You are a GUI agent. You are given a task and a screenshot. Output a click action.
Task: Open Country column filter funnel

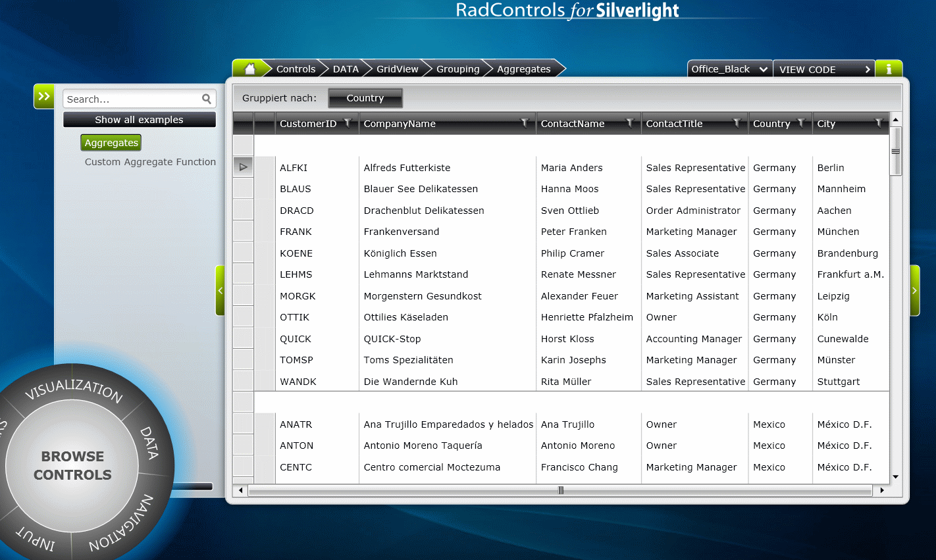801,123
